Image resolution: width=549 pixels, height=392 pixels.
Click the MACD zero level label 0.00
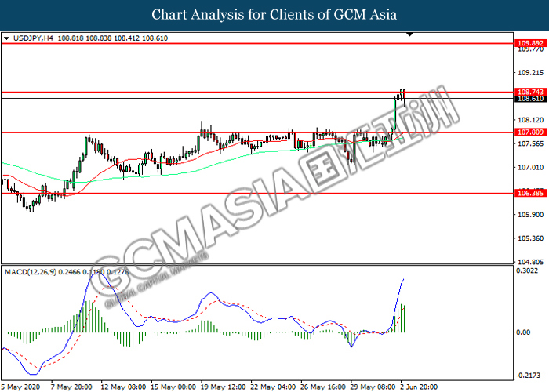(x=523, y=332)
